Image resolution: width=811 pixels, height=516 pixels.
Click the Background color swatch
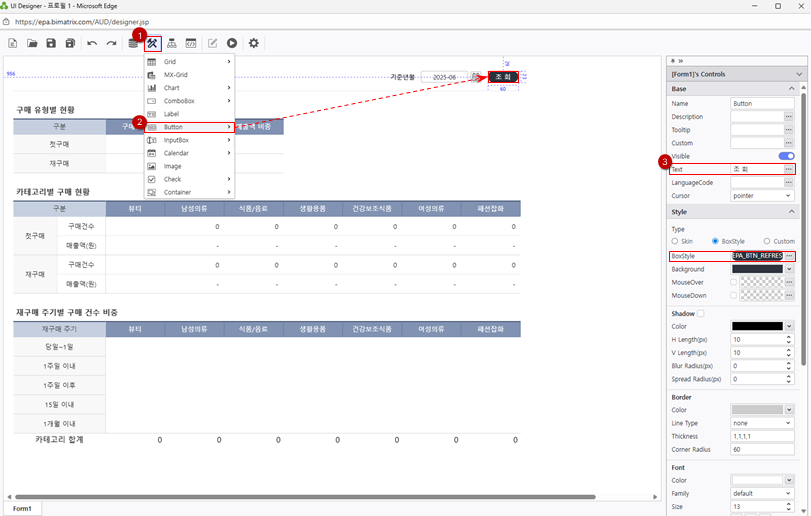pyautogui.click(x=756, y=269)
